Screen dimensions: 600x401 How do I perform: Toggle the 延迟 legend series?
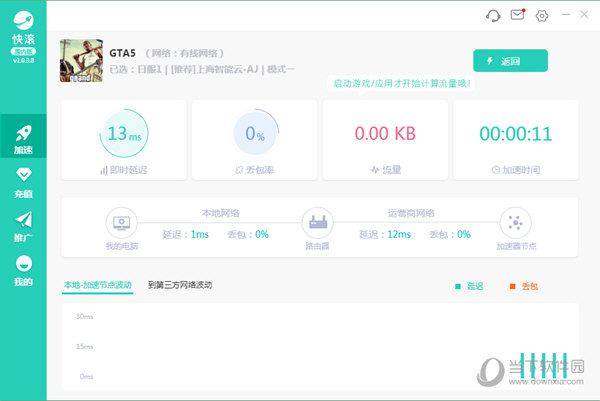tap(469, 286)
